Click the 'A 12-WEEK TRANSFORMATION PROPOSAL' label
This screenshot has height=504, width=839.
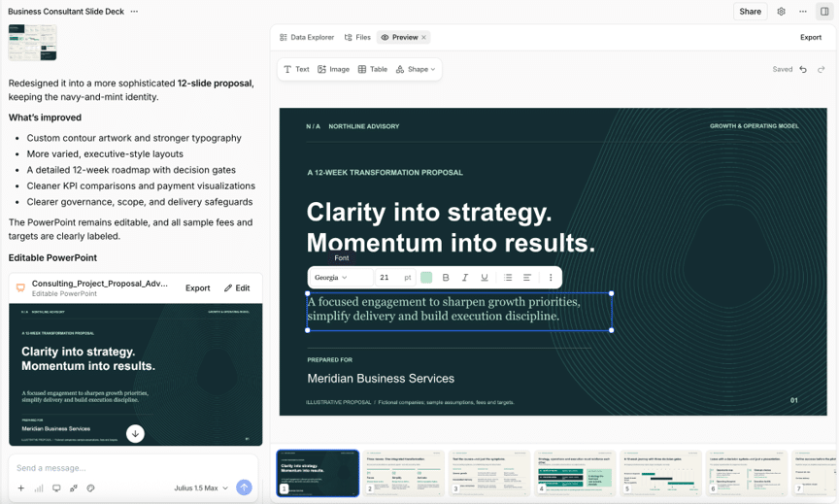coord(385,172)
